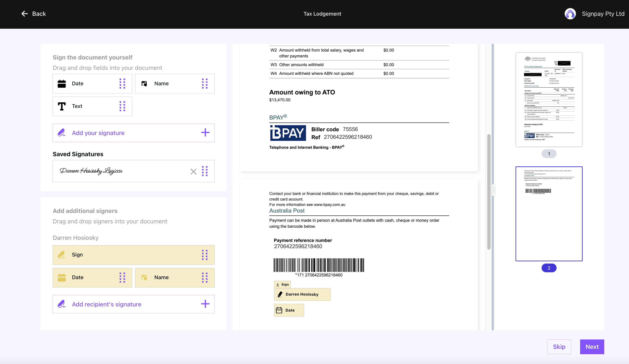Open page 2 thumbnail in the sidebar
Image resolution: width=629 pixels, height=364 pixels.
[x=549, y=214]
